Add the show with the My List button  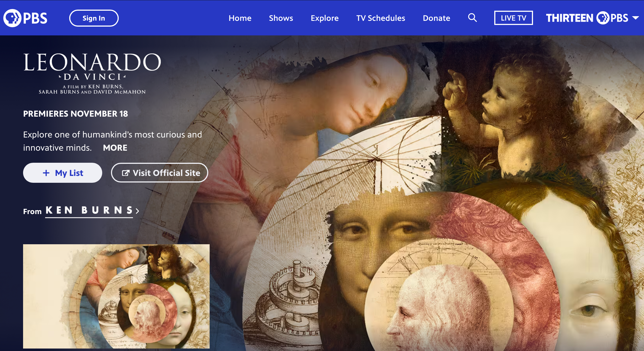(63, 173)
